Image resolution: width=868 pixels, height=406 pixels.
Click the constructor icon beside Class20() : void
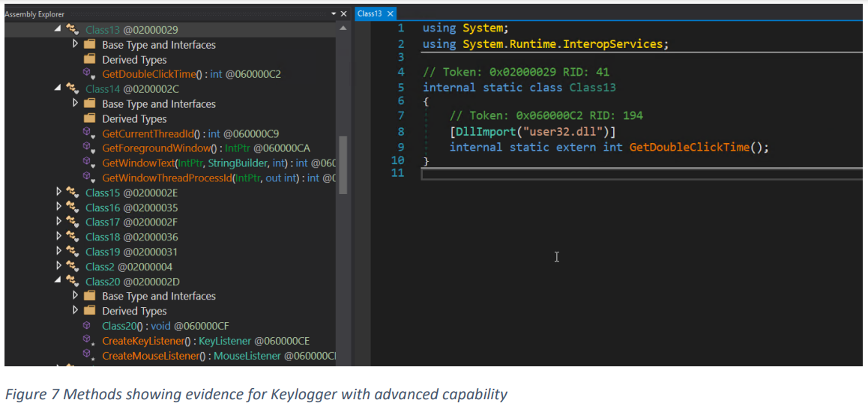(88, 326)
